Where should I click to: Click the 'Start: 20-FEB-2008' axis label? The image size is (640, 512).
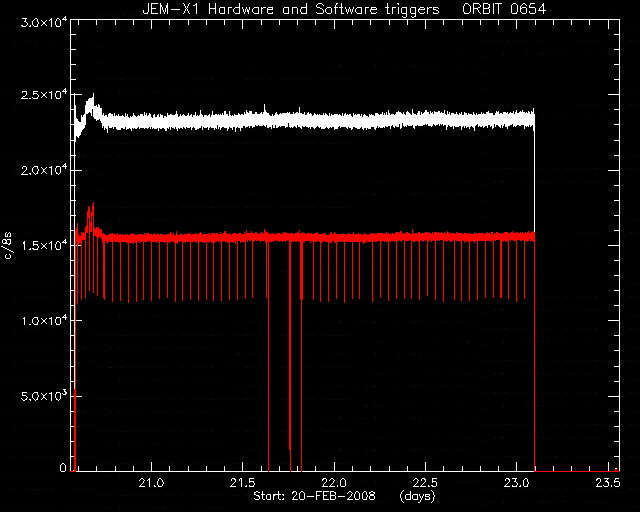(314, 496)
